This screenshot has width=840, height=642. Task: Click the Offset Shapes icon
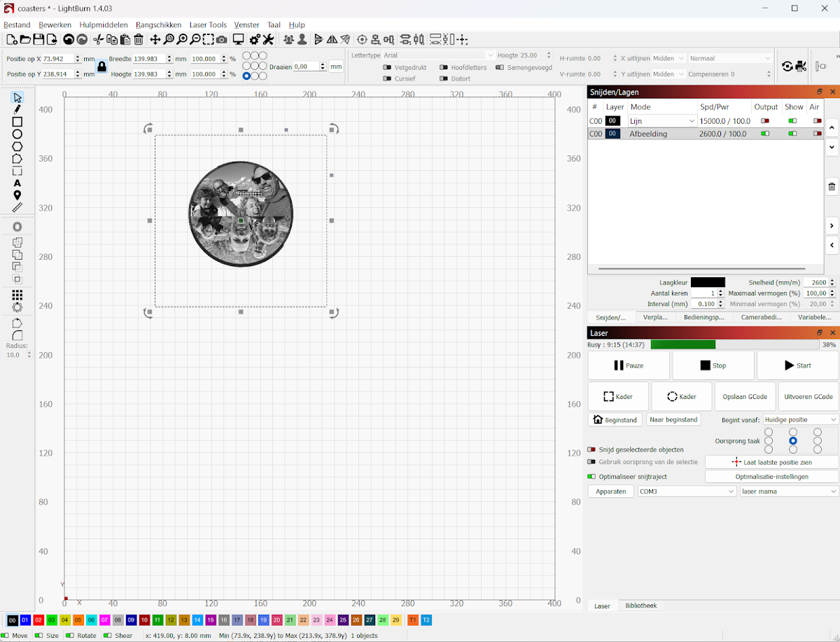(x=17, y=226)
